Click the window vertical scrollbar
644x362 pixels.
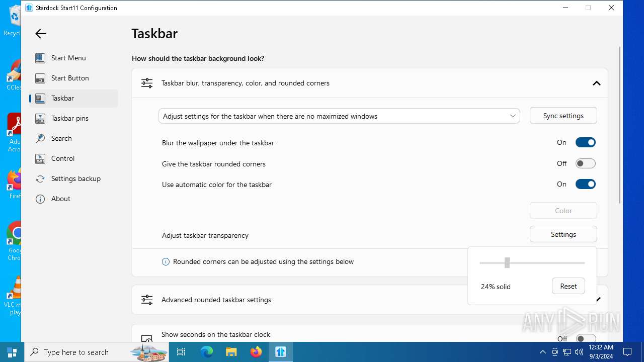(620, 125)
